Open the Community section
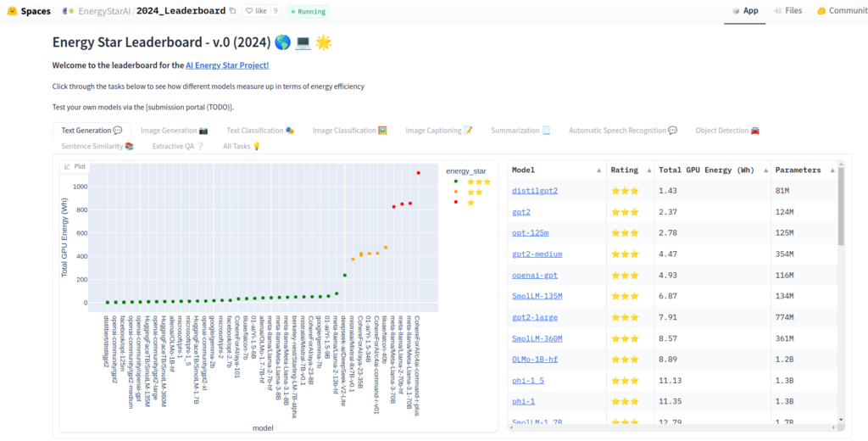The height and width of the screenshot is (441, 868). [x=843, y=10]
